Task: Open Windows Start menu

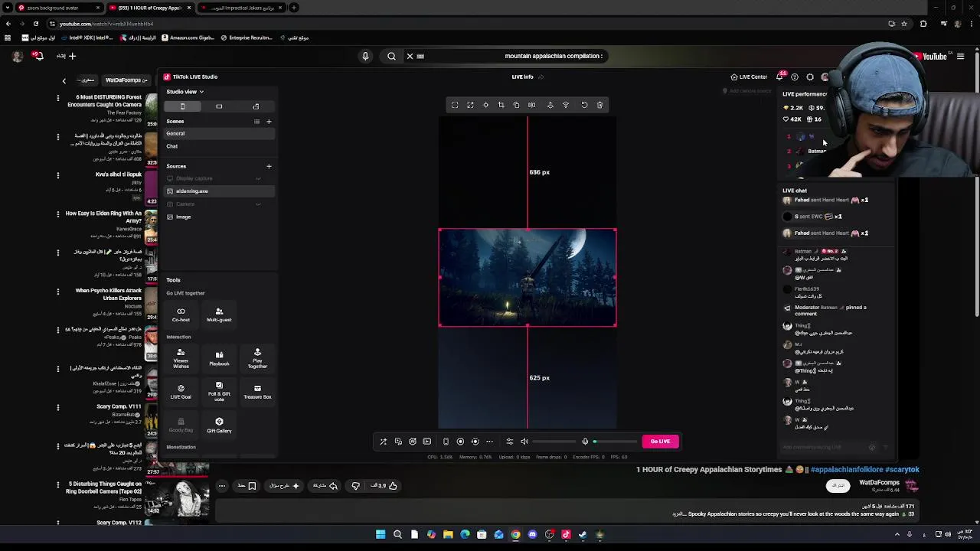Action: (x=381, y=535)
